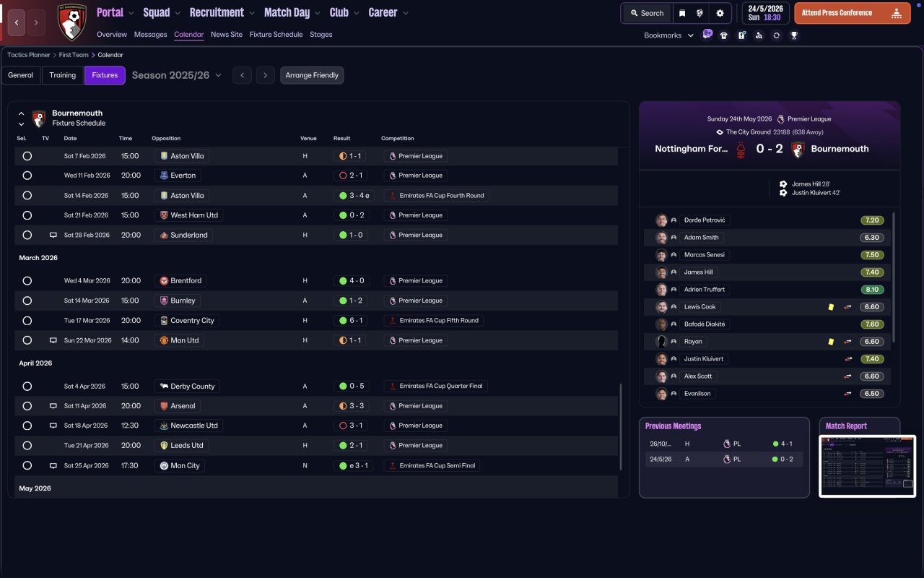
Task: Select the Aston Villa 7 Feb fixture radio
Action: pyautogui.click(x=27, y=156)
